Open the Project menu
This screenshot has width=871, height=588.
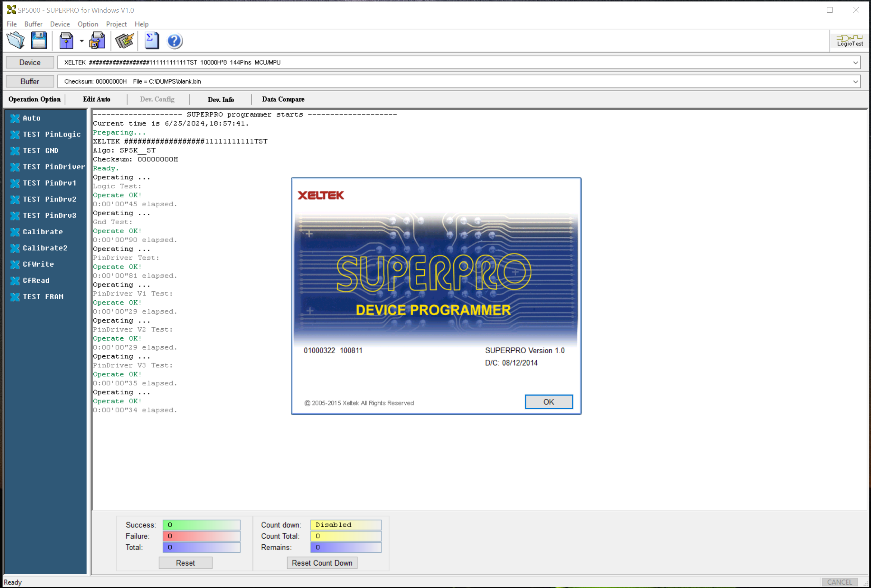click(x=116, y=24)
